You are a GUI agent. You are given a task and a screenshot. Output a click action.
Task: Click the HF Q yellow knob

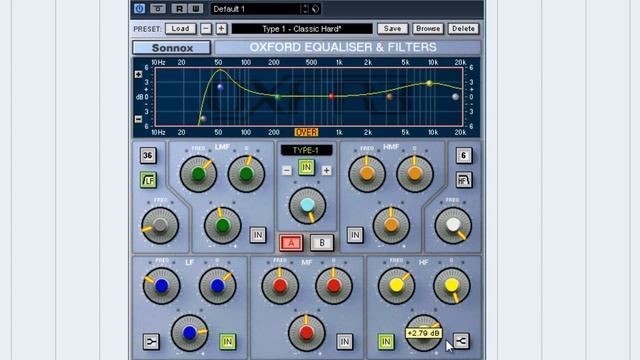pyautogui.click(x=452, y=286)
